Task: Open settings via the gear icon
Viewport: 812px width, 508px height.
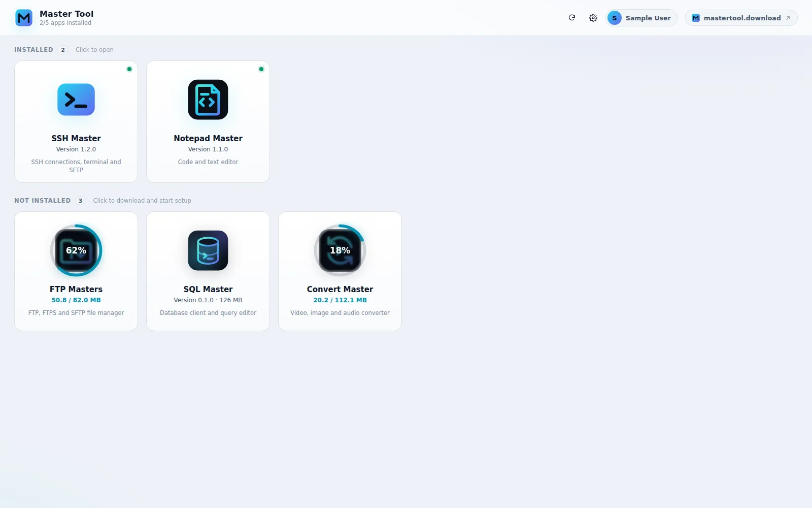Action: [x=593, y=18]
